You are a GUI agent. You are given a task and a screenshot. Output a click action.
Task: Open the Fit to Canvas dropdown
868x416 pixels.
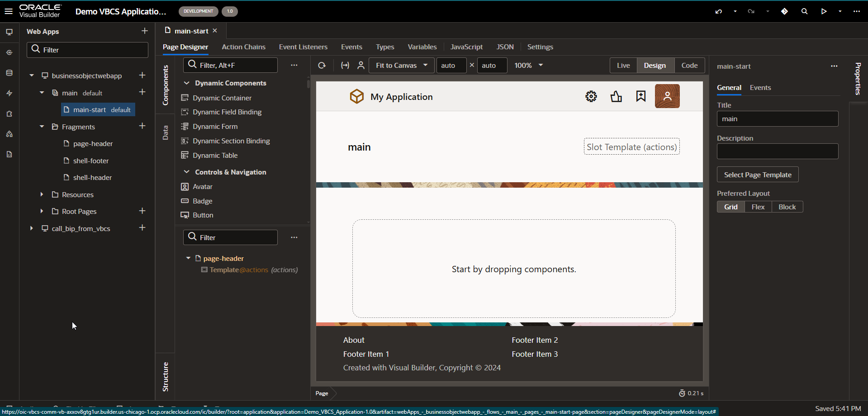[402, 65]
